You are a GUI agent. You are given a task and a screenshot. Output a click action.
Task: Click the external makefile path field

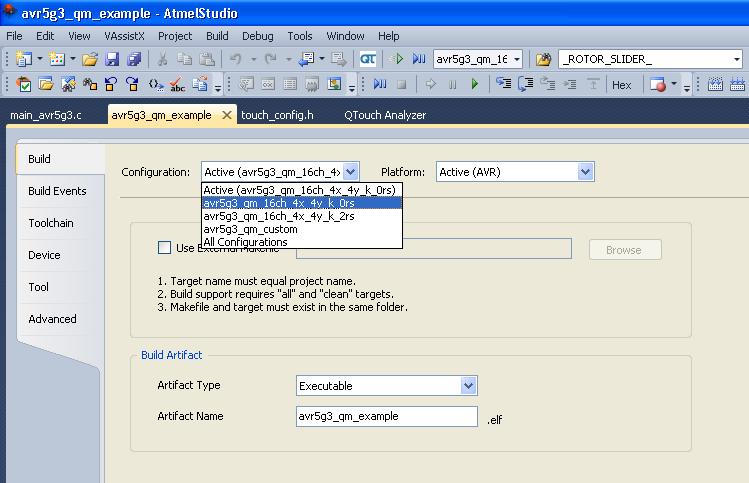point(434,248)
